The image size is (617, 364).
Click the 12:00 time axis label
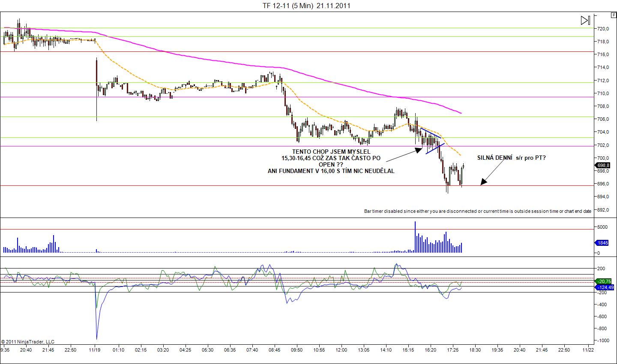[x=341, y=350]
